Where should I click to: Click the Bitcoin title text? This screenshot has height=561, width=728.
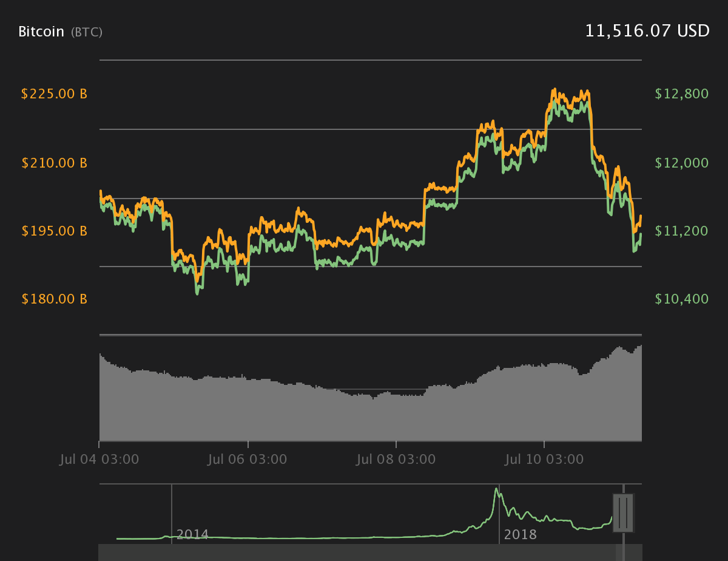(x=41, y=32)
